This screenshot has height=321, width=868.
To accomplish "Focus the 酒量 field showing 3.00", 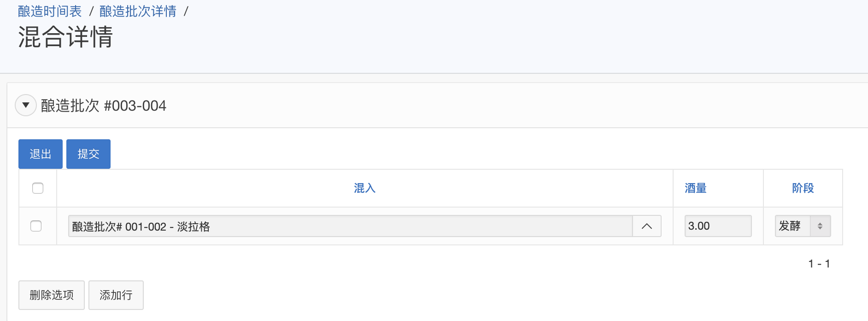I will coord(717,226).
